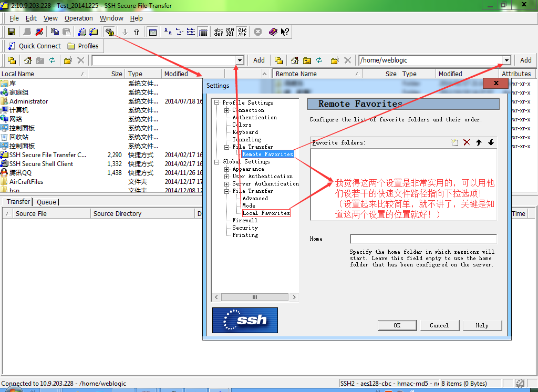Open a new file transfer window icon
This screenshot has width=538, height=392.
(x=94, y=32)
